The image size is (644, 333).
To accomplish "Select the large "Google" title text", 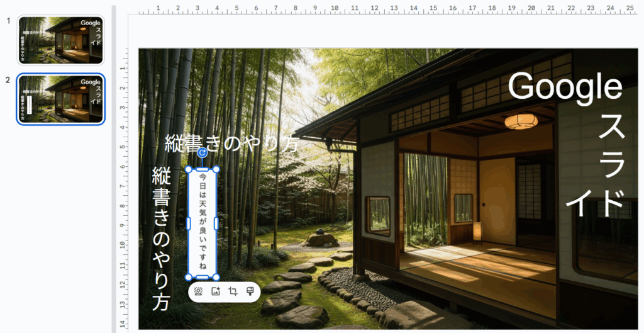I will 564,86.
